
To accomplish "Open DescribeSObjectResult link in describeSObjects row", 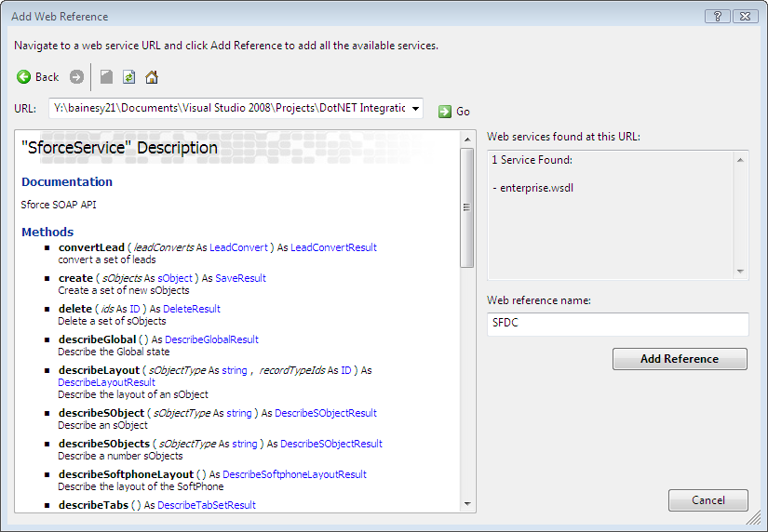I will click(331, 444).
